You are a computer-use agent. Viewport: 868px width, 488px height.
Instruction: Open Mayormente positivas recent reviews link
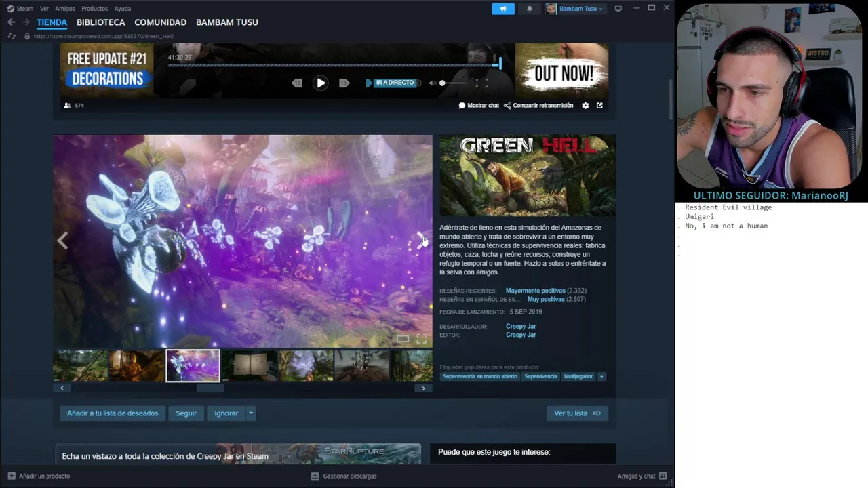(536, 291)
